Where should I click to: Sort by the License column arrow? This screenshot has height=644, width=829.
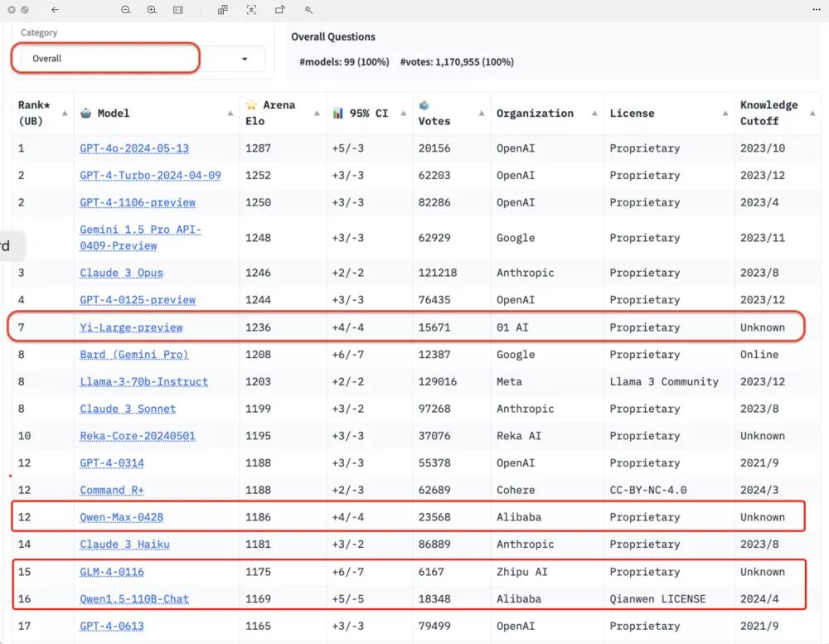[725, 114]
